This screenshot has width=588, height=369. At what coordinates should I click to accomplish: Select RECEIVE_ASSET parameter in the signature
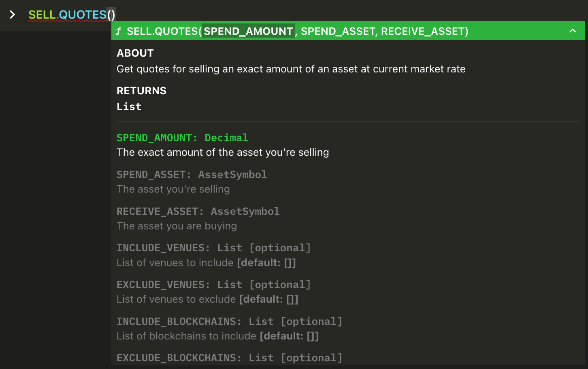pyautogui.click(x=423, y=31)
